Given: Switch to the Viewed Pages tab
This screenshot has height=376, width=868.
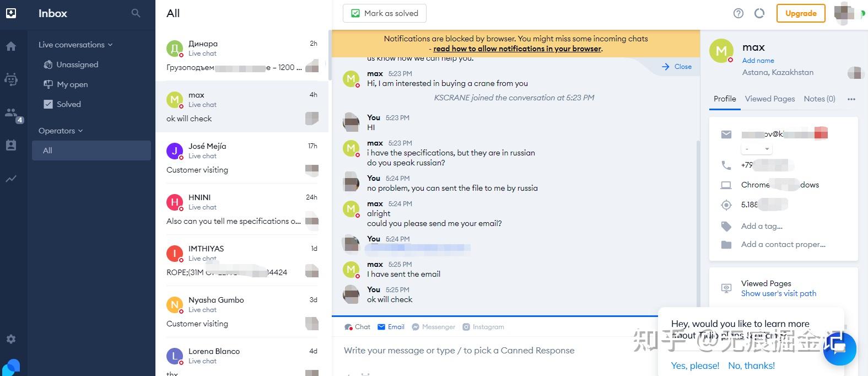Looking at the screenshot, I should pos(769,99).
